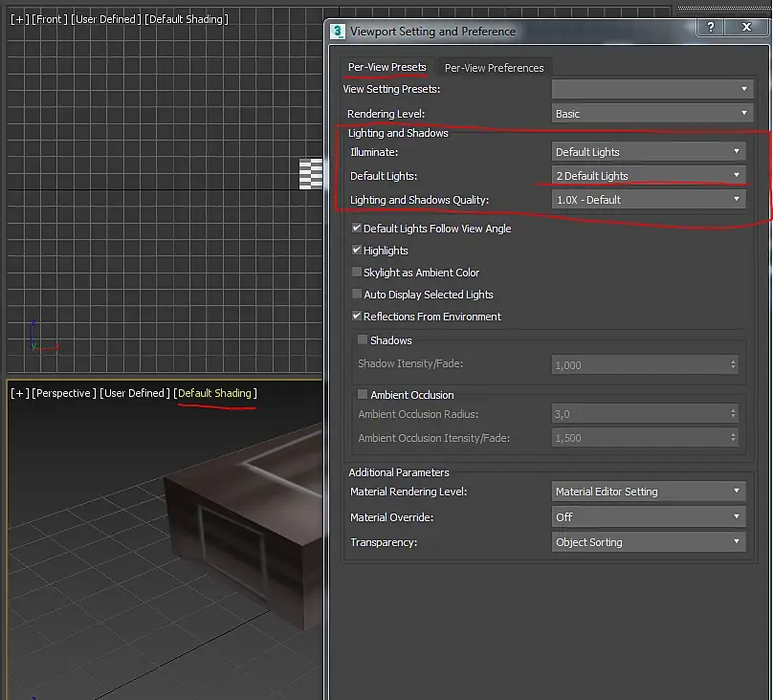Switch to the Per-View Preferences tab
Image resolution: width=773 pixels, height=700 pixels.
494,68
